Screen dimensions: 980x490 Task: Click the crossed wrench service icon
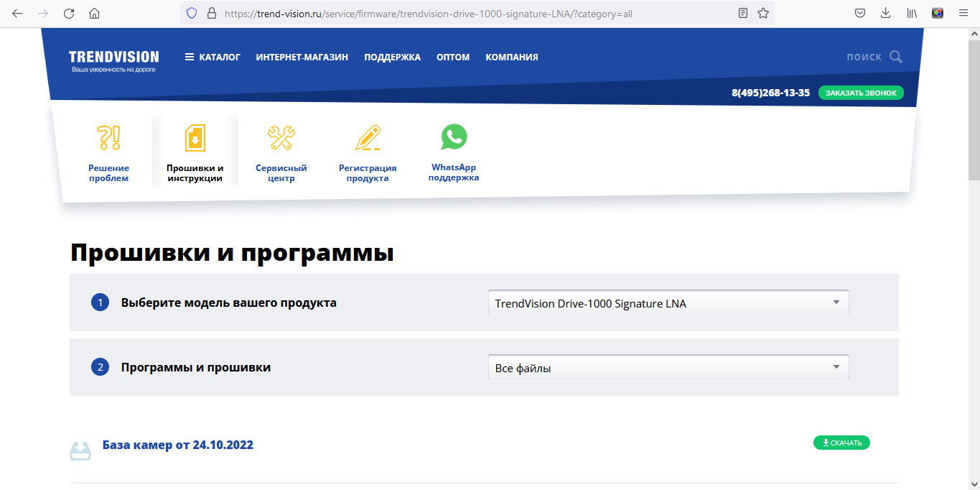281,137
